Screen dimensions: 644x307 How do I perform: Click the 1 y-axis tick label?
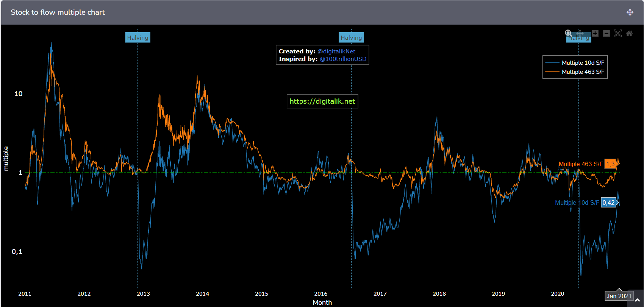click(20, 173)
